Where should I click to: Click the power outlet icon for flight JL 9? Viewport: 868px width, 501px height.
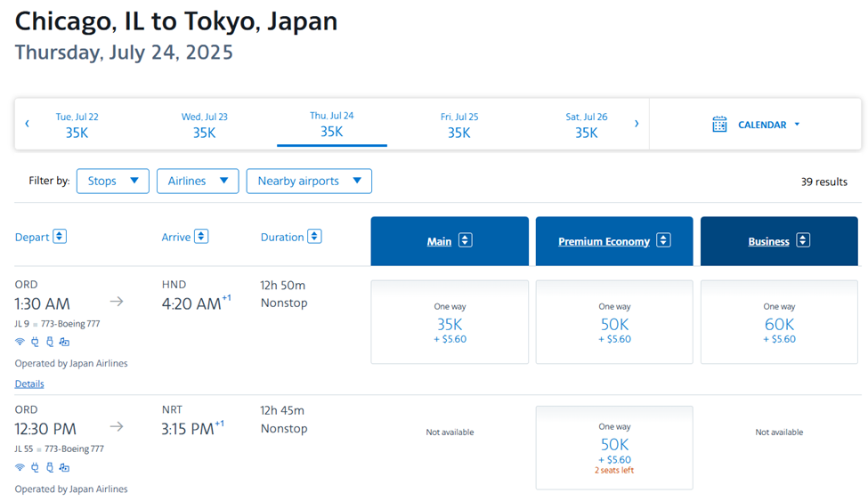35,342
